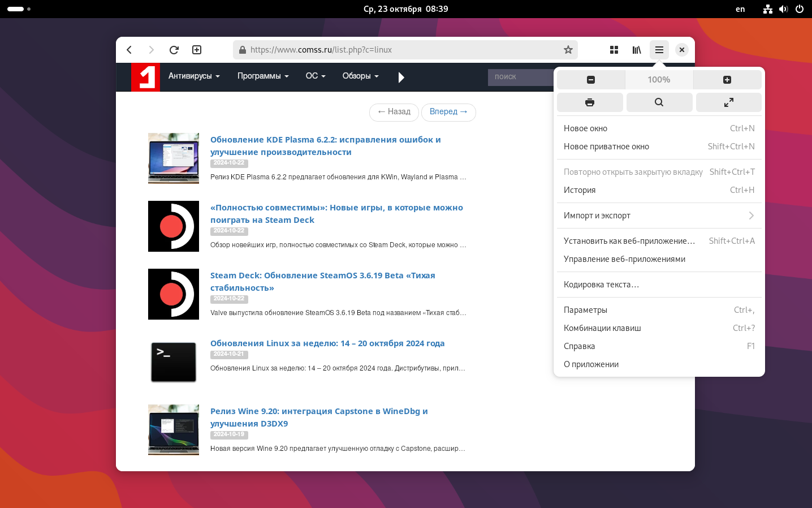Open the tab overview grid icon

(614, 50)
